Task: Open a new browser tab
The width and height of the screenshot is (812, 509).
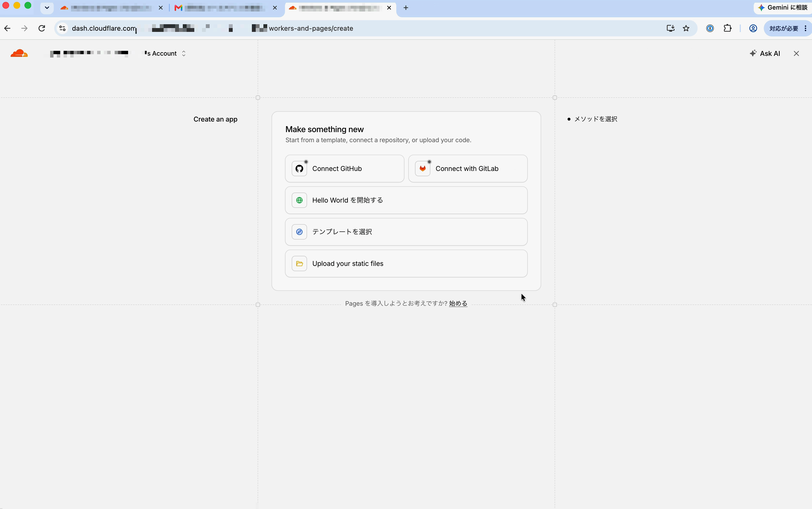Action: 406,8
